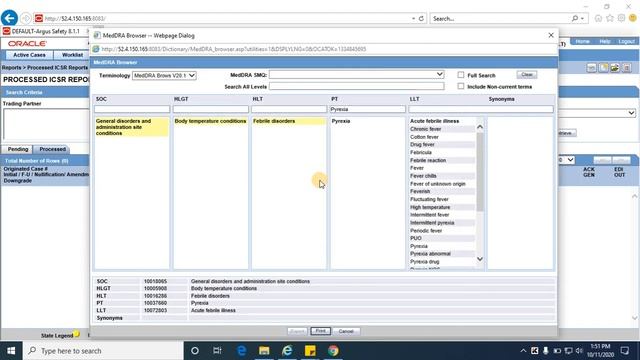Viewport: 640px width, 360px height.
Task: Select LLT term High temperature
Action: [x=430, y=207]
